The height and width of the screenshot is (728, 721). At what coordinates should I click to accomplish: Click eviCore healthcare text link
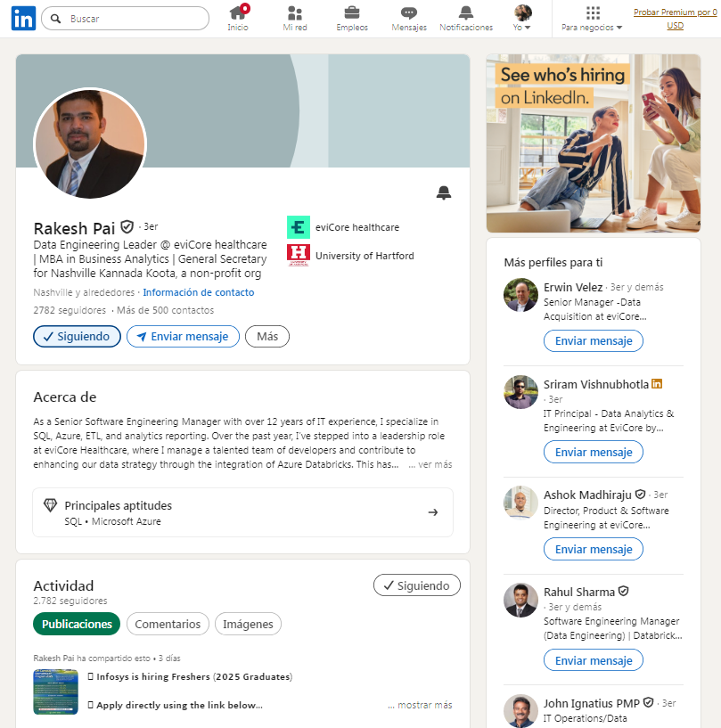coord(357,227)
